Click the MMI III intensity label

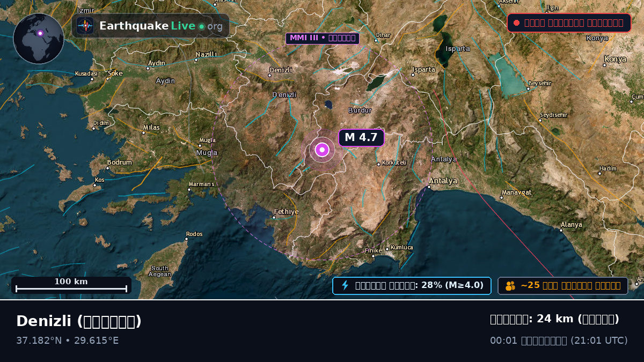pos(322,38)
